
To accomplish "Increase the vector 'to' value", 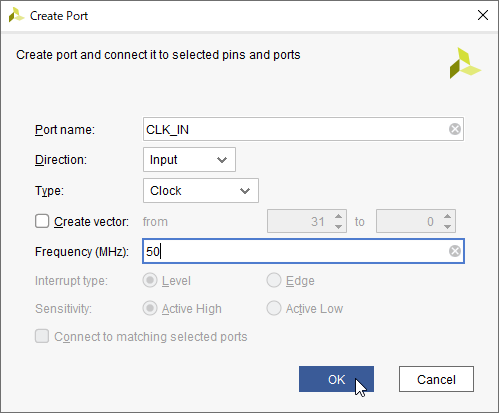I will click(447, 216).
